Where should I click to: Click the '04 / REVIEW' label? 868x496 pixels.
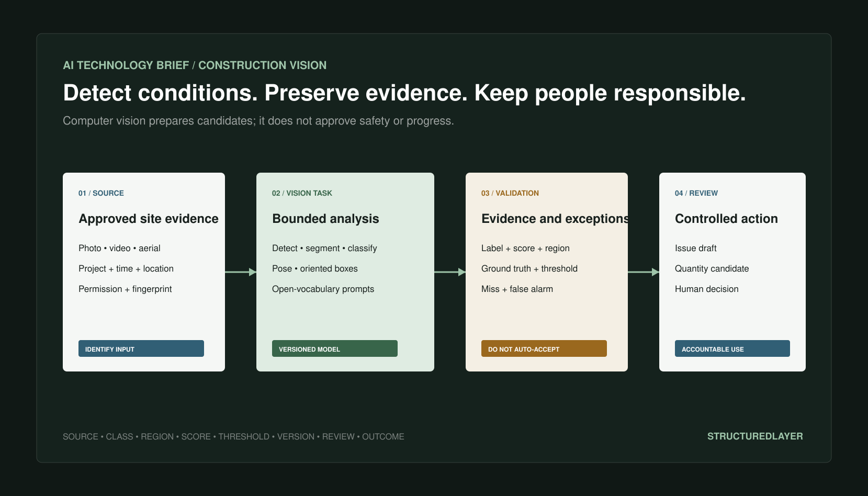click(696, 193)
